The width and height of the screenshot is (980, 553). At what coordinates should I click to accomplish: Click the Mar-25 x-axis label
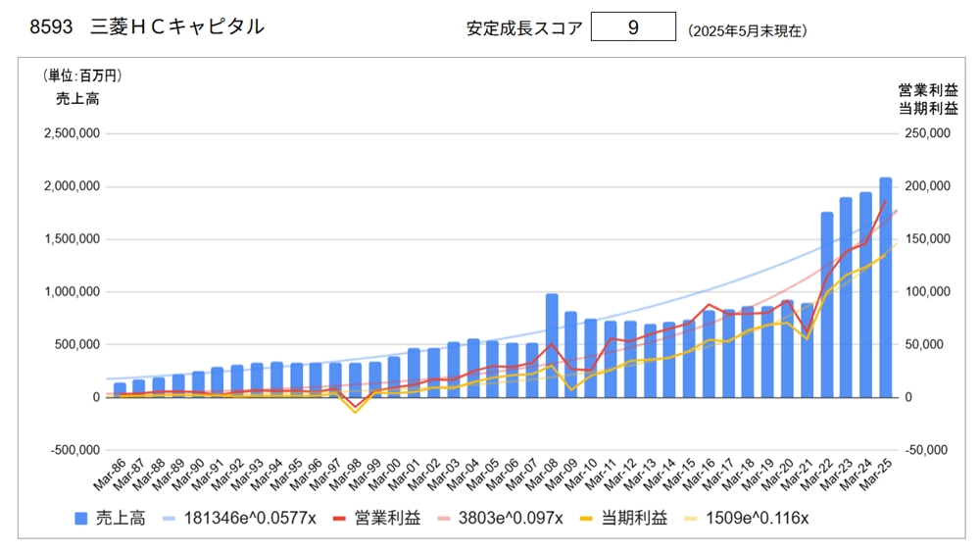click(875, 475)
